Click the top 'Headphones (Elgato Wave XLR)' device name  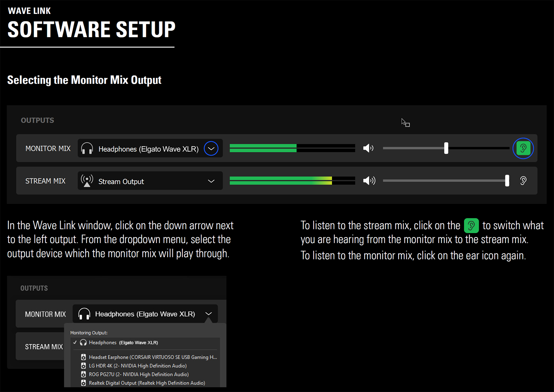pyautogui.click(x=149, y=149)
